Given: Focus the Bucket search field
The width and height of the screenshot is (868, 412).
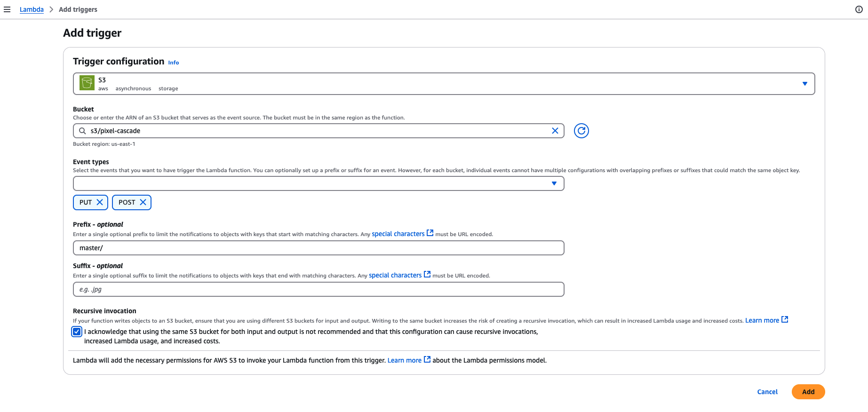Looking at the screenshot, I should [x=319, y=131].
